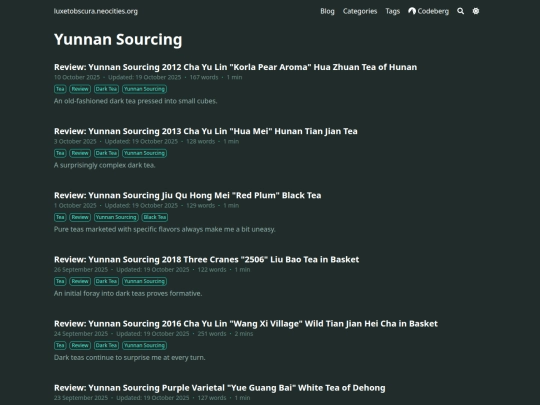The image size is (540, 405).
Task: Click summary 'An initial foray into dark teas proves formative.'
Action: click(128, 293)
